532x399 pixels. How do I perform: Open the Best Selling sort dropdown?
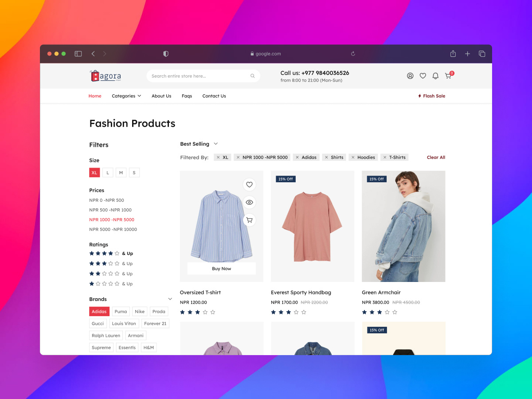pos(199,144)
